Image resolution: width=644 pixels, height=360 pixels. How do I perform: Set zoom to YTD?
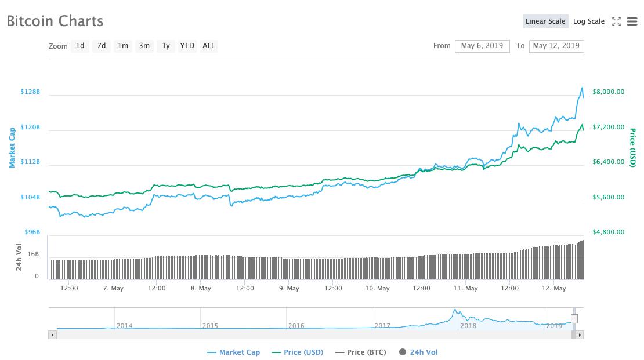click(x=187, y=46)
